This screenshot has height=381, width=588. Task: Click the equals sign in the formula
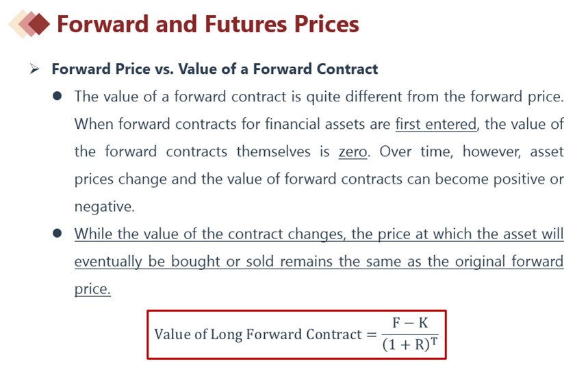372,334
